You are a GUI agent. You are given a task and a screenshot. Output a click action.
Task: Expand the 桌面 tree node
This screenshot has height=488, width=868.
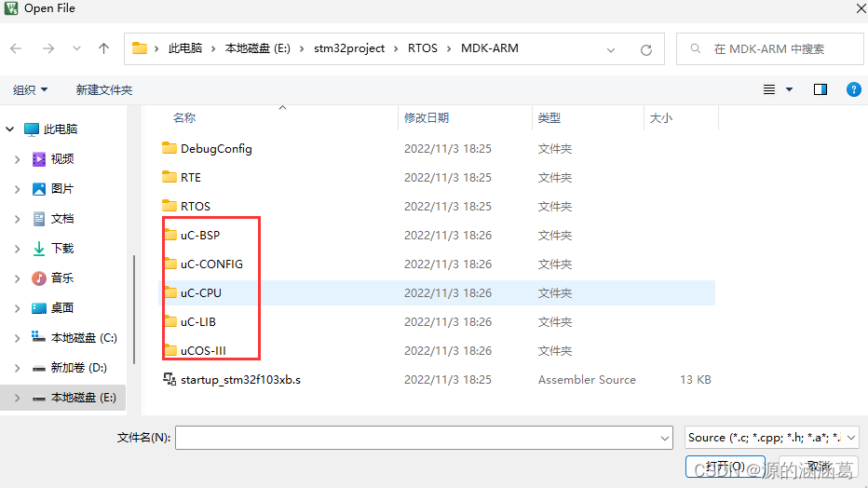pos(17,308)
